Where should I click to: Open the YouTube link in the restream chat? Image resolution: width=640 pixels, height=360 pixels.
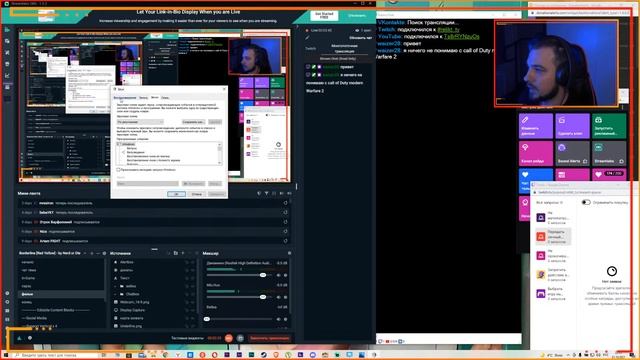[461, 37]
